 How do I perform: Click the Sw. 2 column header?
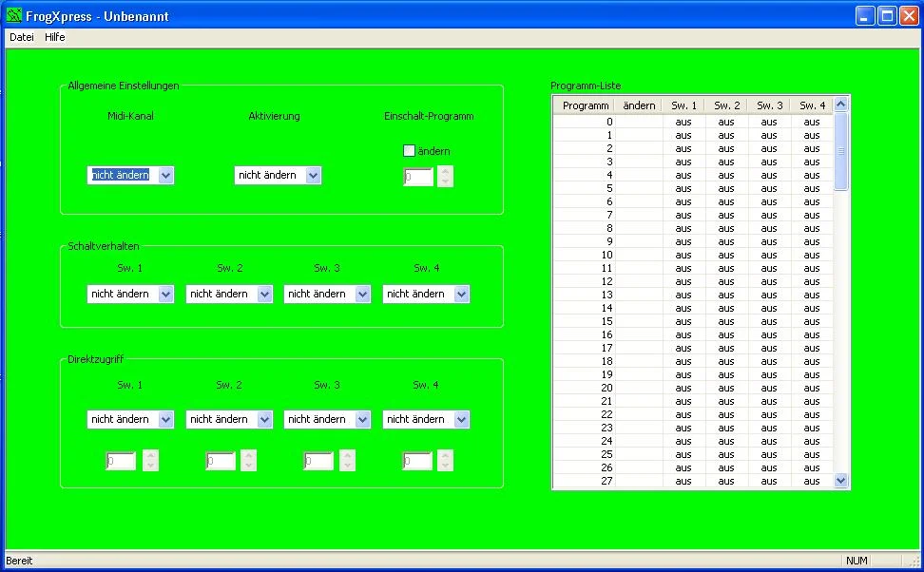coord(726,105)
